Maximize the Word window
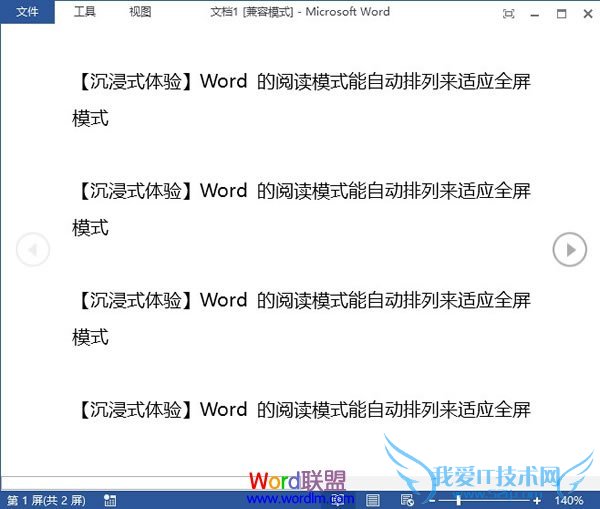The image size is (600, 509). pyautogui.click(x=561, y=14)
